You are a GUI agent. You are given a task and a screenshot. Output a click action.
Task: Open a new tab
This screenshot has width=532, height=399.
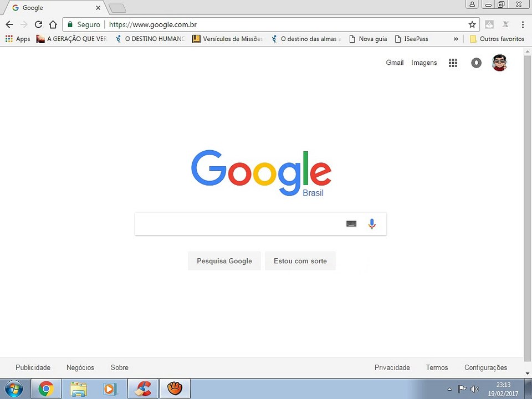(x=117, y=8)
